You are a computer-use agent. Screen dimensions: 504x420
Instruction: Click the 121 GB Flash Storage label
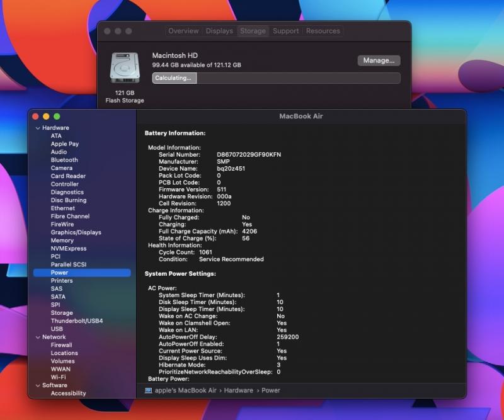coord(125,97)
